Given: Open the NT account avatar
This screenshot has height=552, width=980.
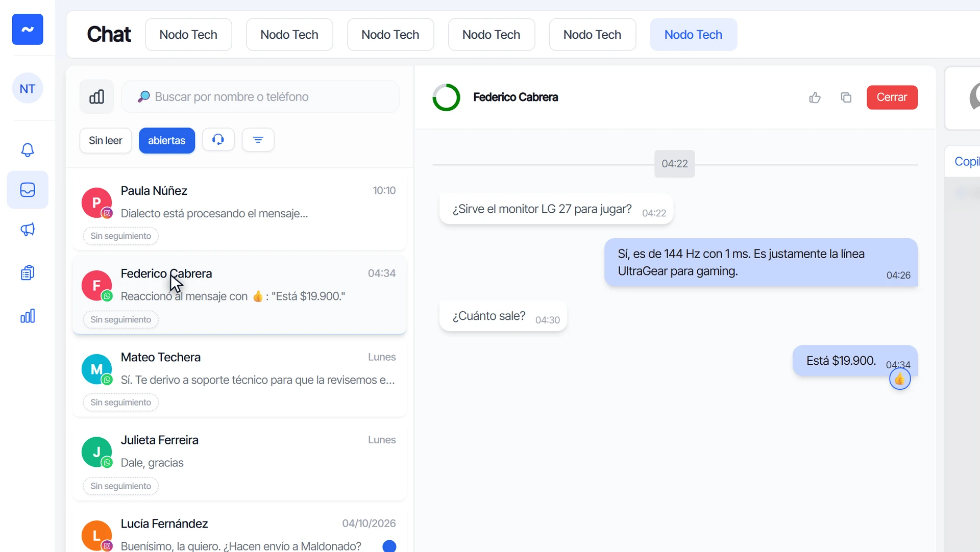Looking at the screenshot, I should pos(28,89).
